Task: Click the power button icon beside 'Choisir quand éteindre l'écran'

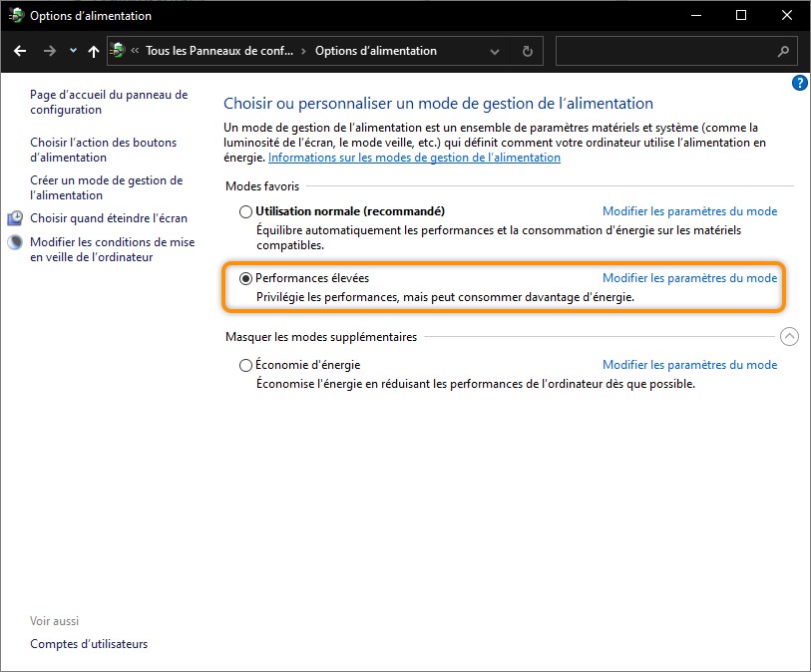Action: [x=14, y=217]
